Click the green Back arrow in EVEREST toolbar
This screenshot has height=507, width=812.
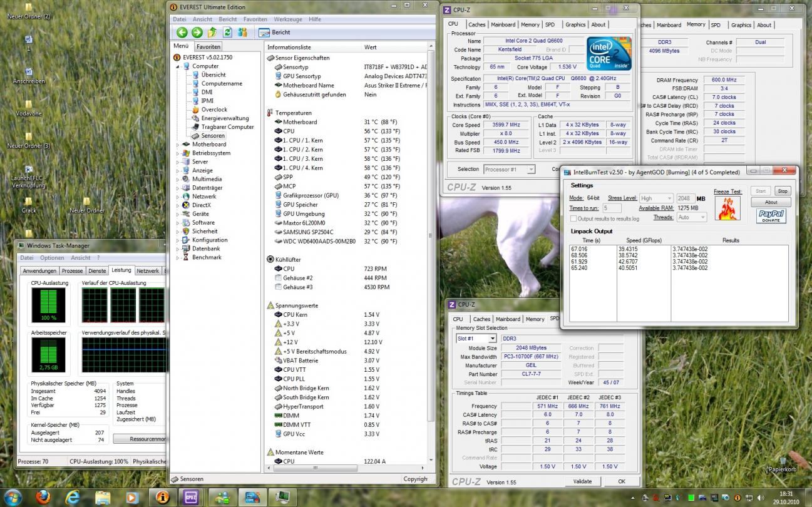coord(182,33)
